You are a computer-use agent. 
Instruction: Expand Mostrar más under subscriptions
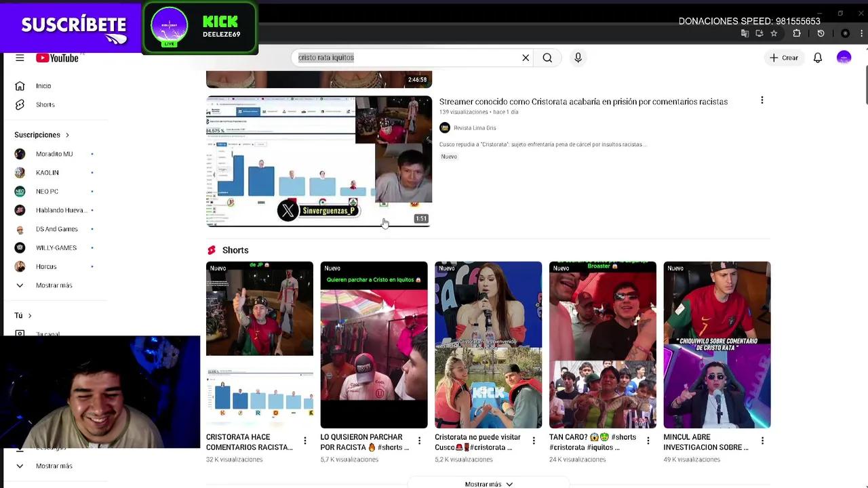point(54,285)
